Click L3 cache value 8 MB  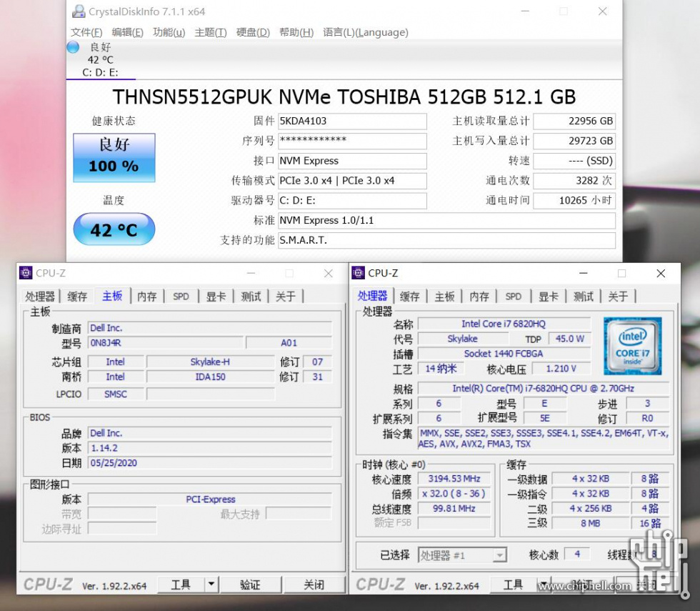[x=590, y=523]
